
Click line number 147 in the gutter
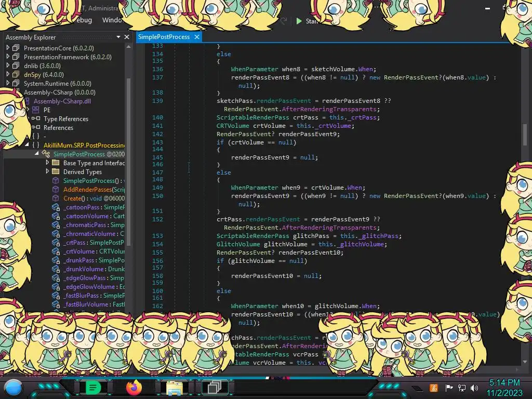[157, 172]
